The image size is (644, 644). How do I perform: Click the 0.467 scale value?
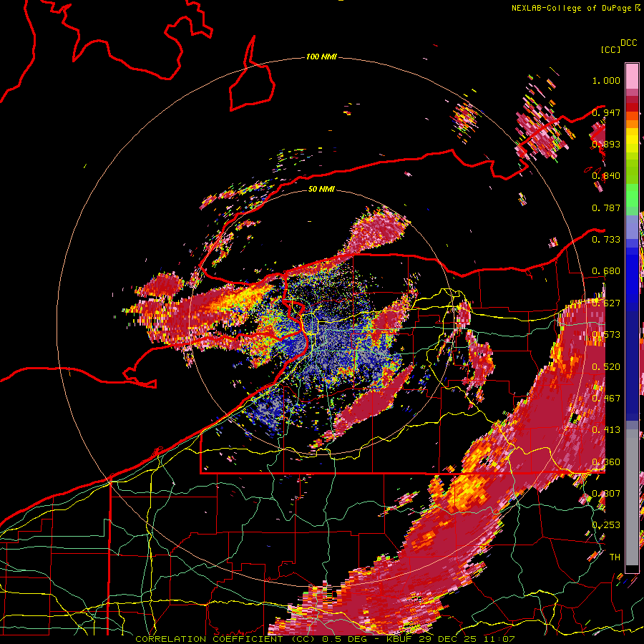606,399
